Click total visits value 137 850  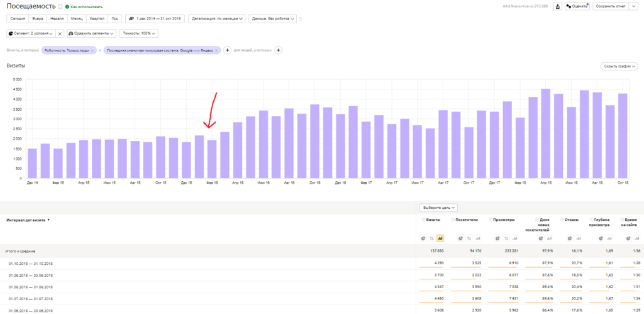pyautogui.click(x=437, y=251)
